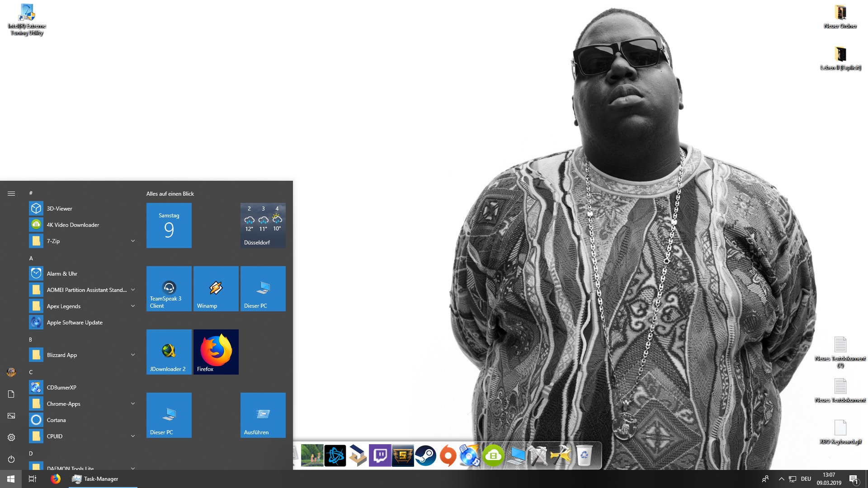Launch Steam from the dock
Image resolution: width=868 pixels, height=488 pixels.
tap(425, 455)
